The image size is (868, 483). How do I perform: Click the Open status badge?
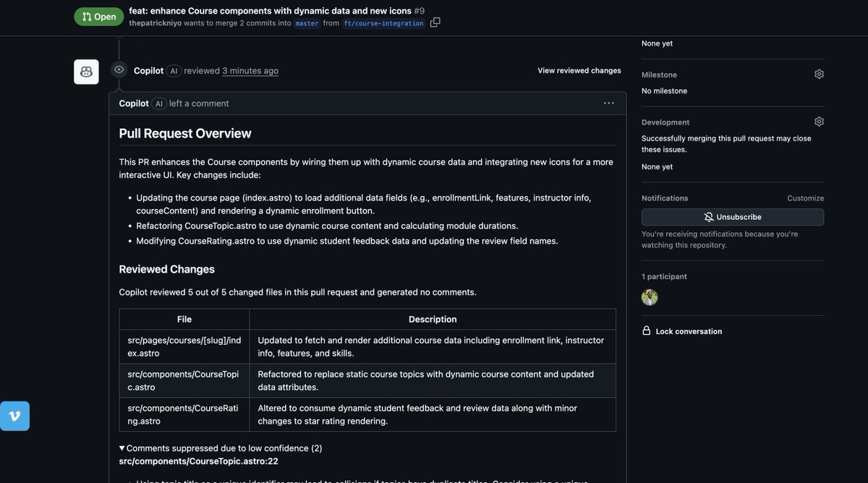click(99, 17)
